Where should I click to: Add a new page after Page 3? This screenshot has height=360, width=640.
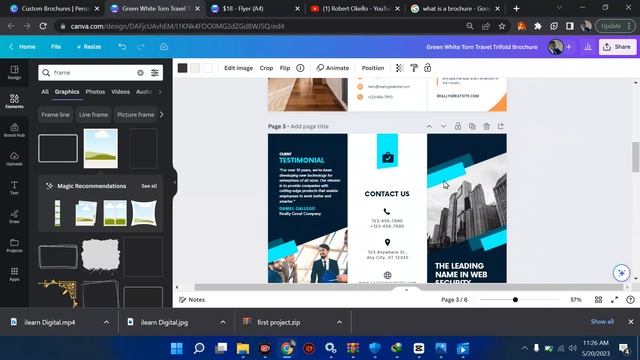coord(501,126)
